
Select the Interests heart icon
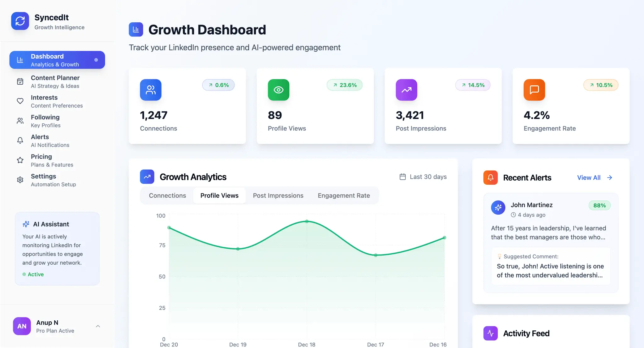(20, 101)
